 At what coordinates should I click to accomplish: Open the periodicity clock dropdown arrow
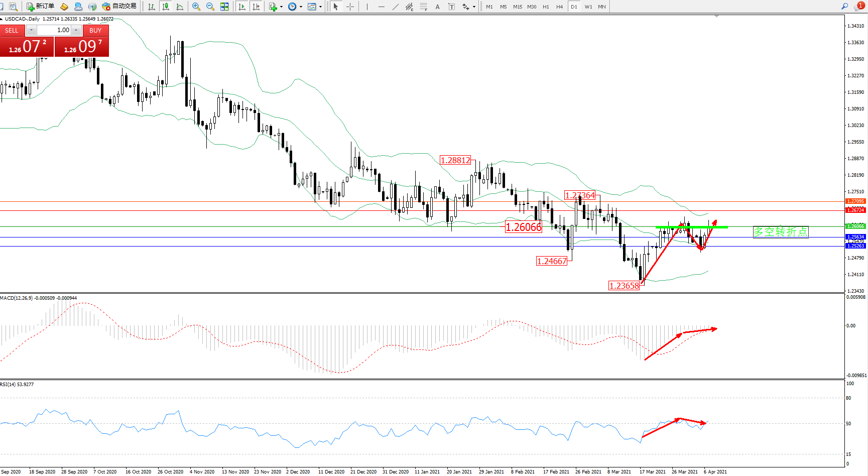[301, 7]
